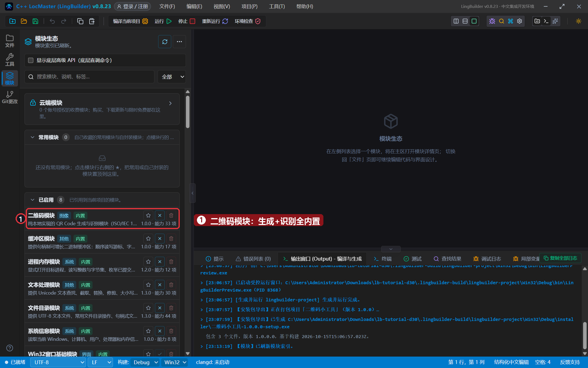
Task: Disable the 文本处理模块 with its X toggle
Action: [160, 285]
